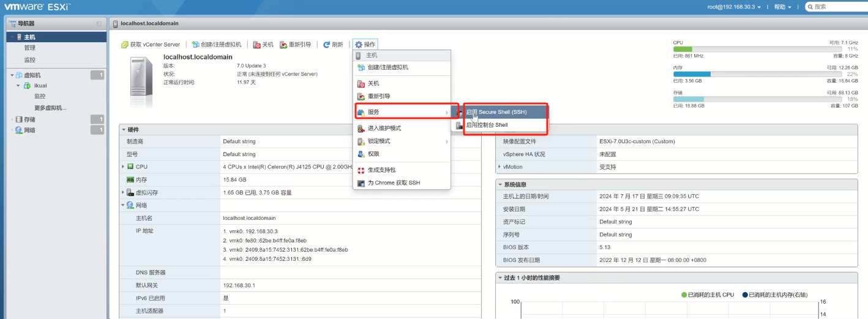The image size is (868, 319).
Task: Click the CPU chip icon in hardware
Action: pyautogui.click(x=130, y=167)
